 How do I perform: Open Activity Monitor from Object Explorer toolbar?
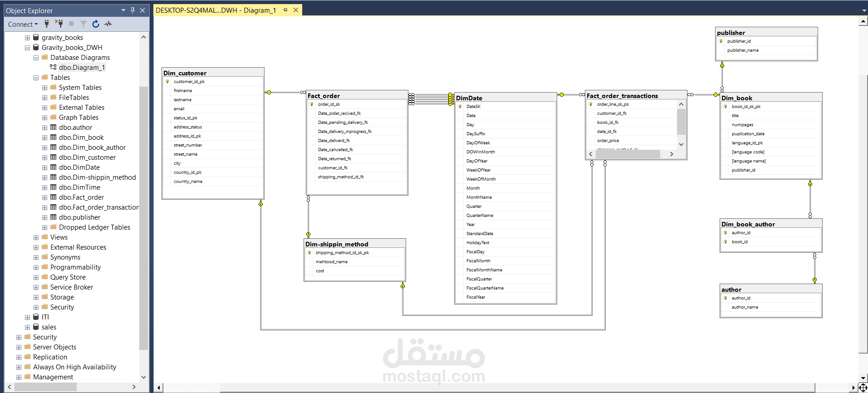coord(108,24)
